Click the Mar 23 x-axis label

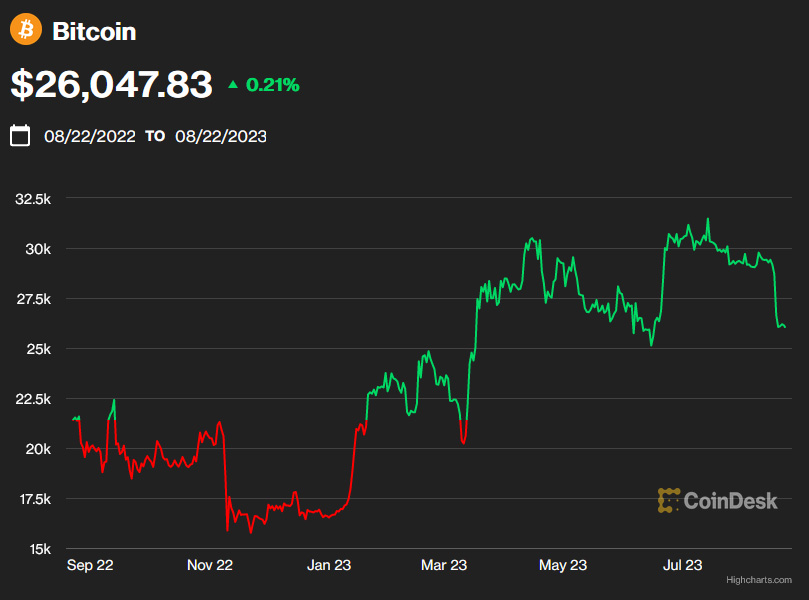tap(444, 566)
